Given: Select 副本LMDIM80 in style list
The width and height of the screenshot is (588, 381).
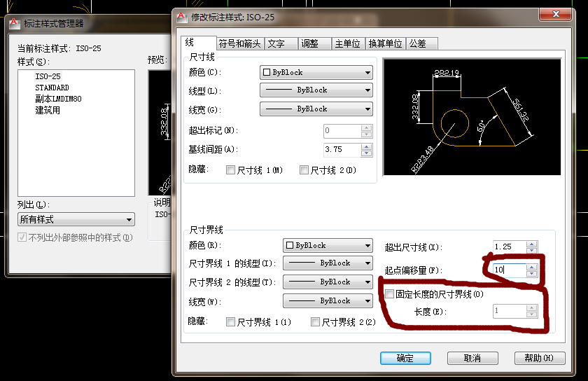Looking at the screenshot, I should coord(58,99).
